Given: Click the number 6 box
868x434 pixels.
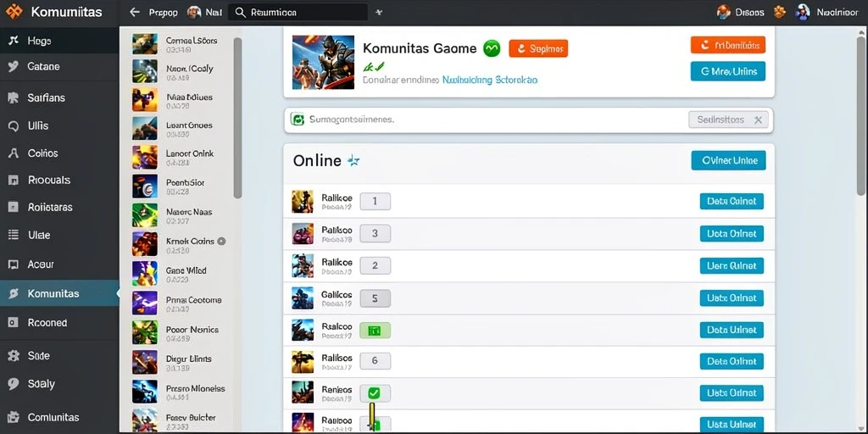Looking at the screenshot, I should point(375,361).
